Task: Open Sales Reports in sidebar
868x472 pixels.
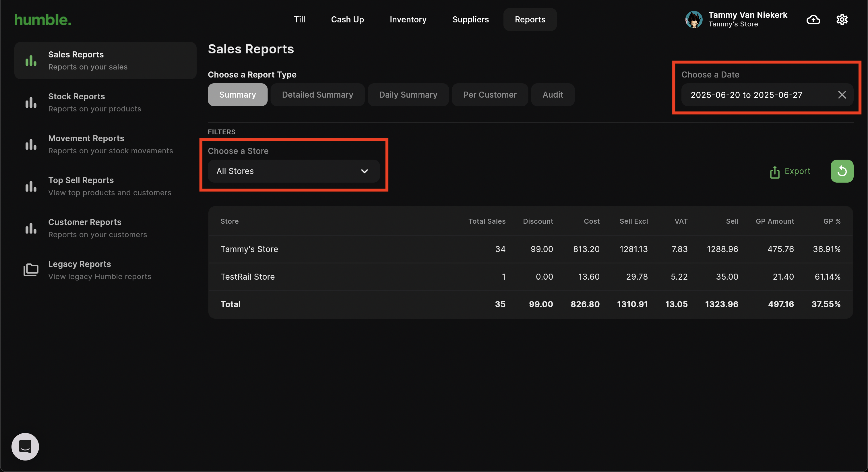Action: tap(105, 61)
